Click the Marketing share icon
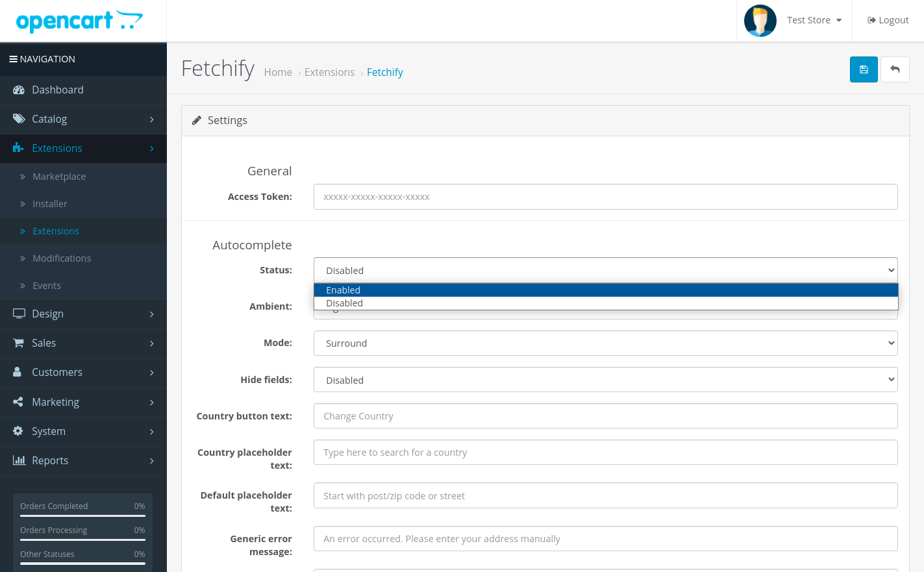 coord(18,402)
